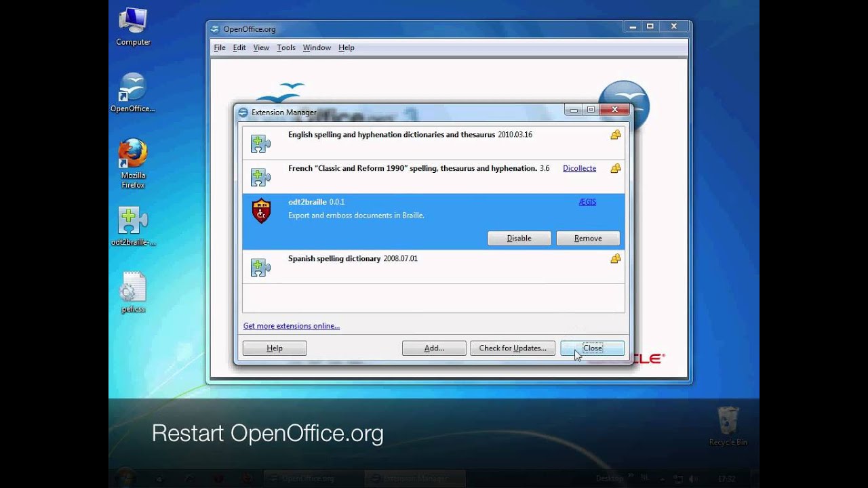Screen dimensions: 868x488
Task: Click Check for Updates... button
Action: pos(513,348)
